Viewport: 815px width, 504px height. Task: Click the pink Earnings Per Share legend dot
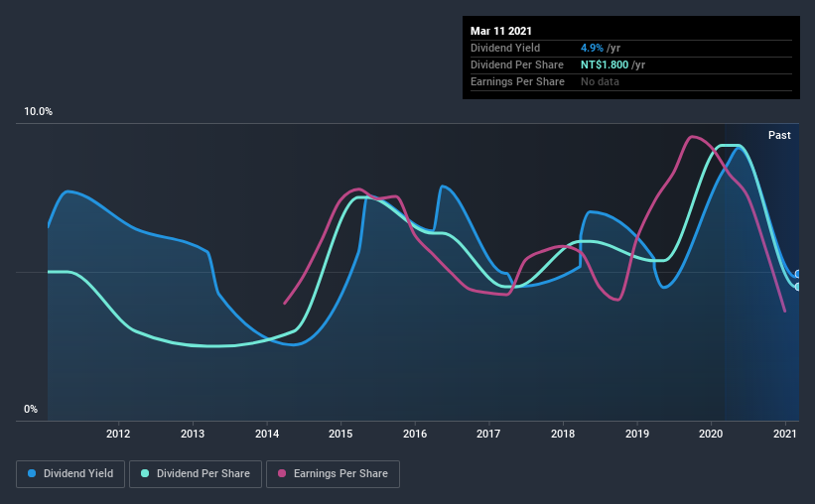[x=282, y=473]
